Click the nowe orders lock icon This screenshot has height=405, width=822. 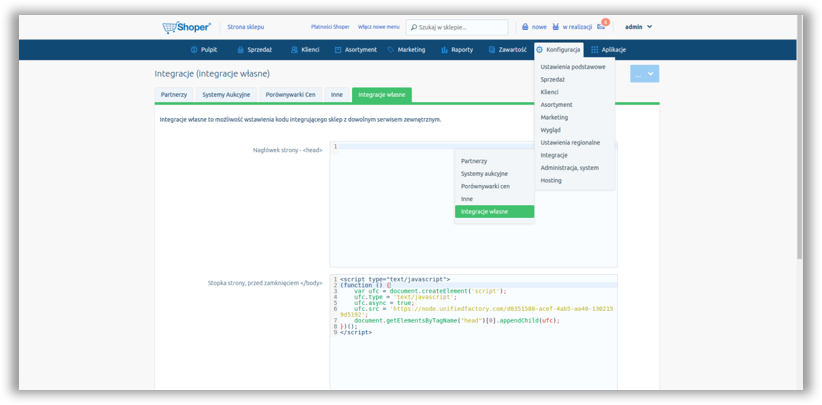[525, 27]
